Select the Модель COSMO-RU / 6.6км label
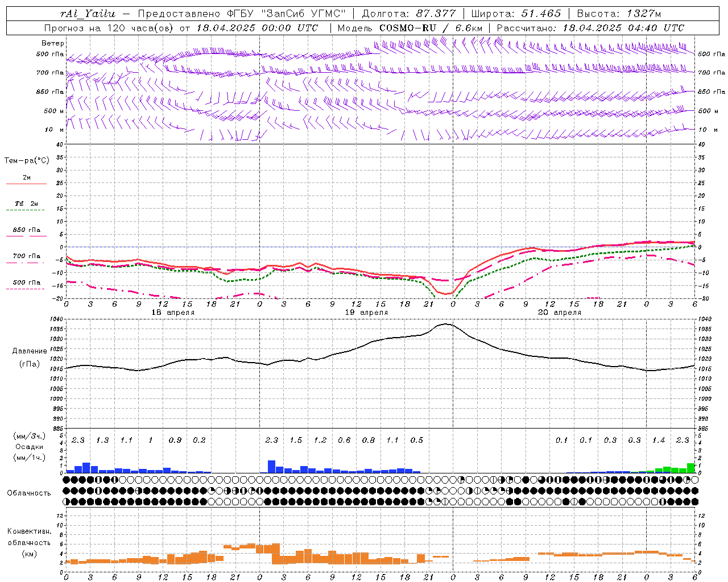 click(409, 28)
